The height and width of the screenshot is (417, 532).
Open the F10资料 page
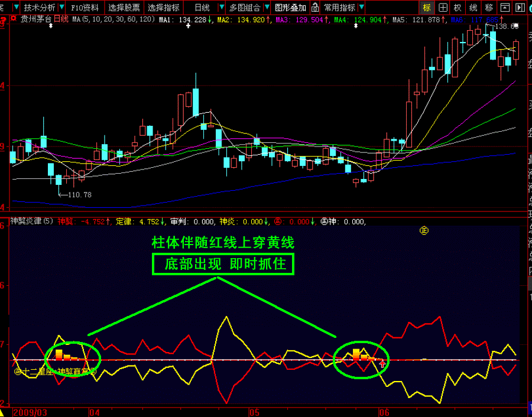click(x=85, y=8)
